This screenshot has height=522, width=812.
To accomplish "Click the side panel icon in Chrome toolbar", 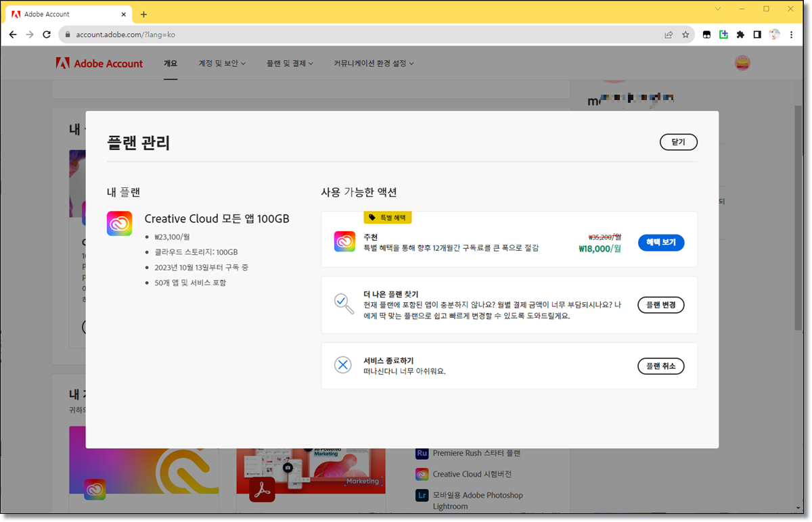I will click(x=757, y=34).
